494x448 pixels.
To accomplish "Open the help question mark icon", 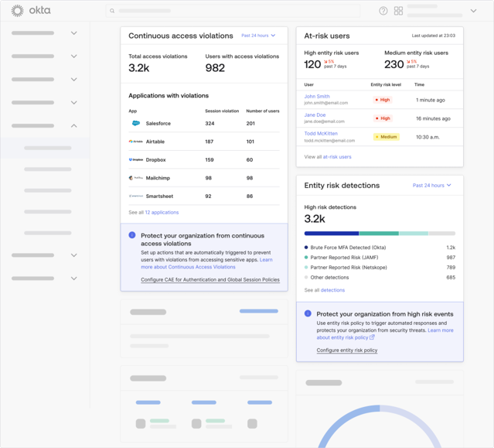I will (x=383, y=11).
